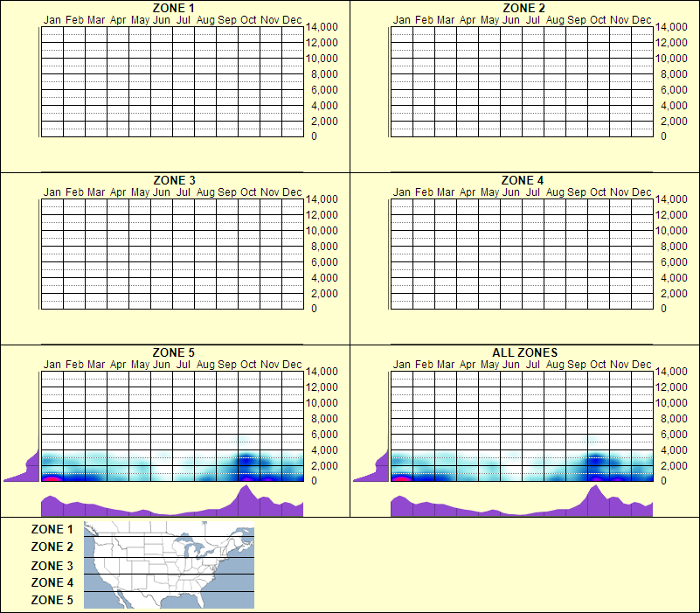Click the purple elevation profile under ZONE 5

tap(171, 505)
